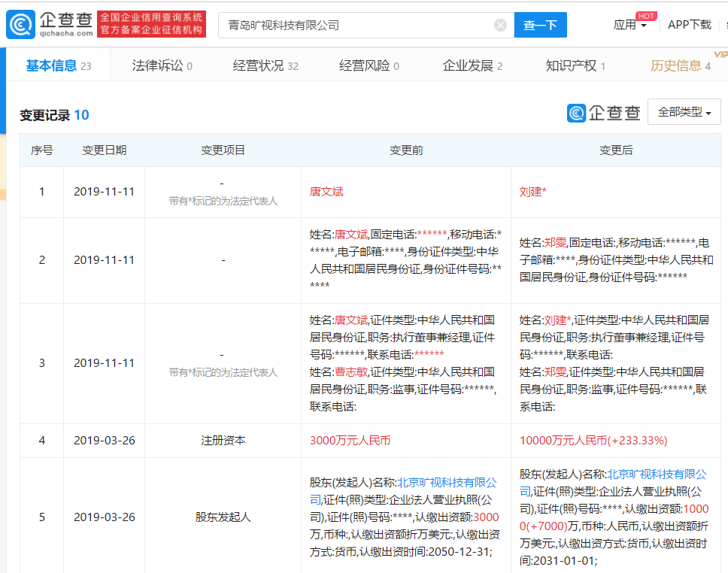Image resolution: width=728 pixels, height=573 pixels.
Task: Open the 全部类型 filter dropdown
Action: [684, 112]
